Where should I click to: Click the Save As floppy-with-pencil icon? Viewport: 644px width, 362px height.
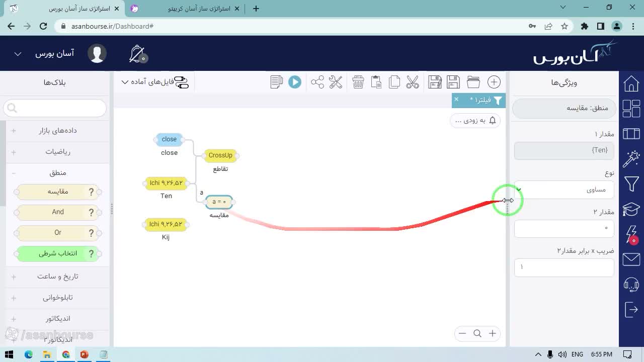(x=435, y=82)
